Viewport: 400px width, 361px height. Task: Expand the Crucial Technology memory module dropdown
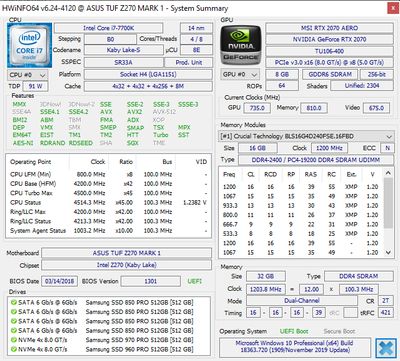pyautogui.click(x=306, y=136)
